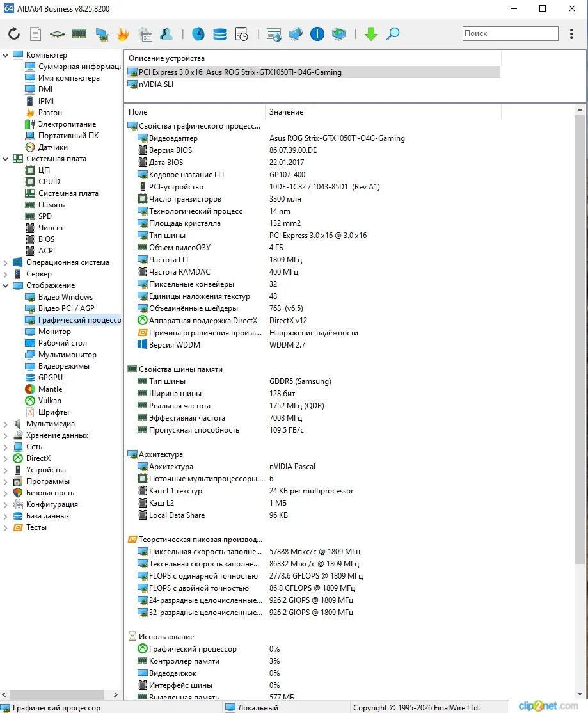Click the Поле column header

pyautogui.click(x=195, y=112)
